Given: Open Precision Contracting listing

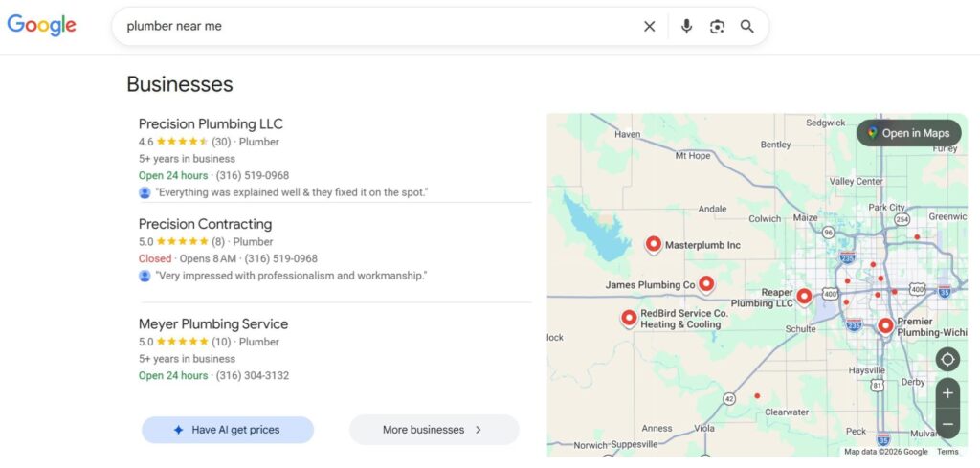Looking at the screenshot, I should coord(205,224).
